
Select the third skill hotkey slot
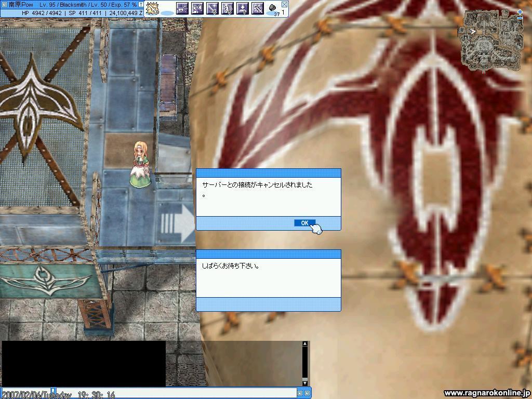(x=197, y=8)
